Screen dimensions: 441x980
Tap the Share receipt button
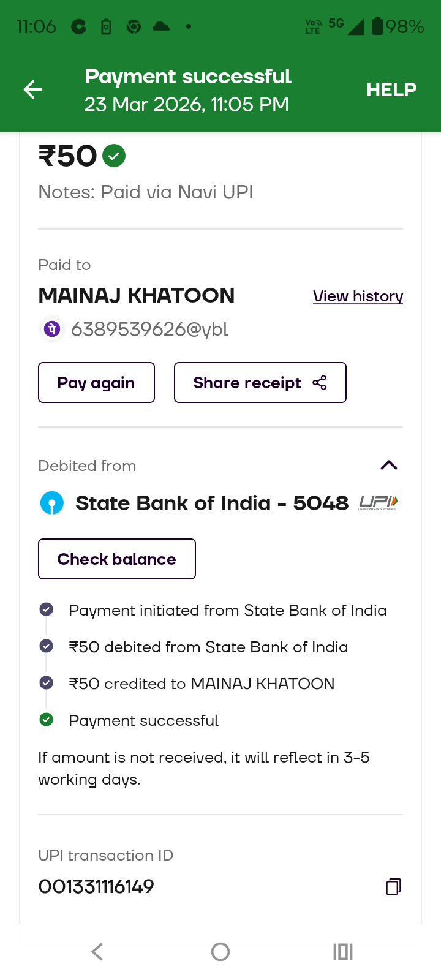(260, 383)
